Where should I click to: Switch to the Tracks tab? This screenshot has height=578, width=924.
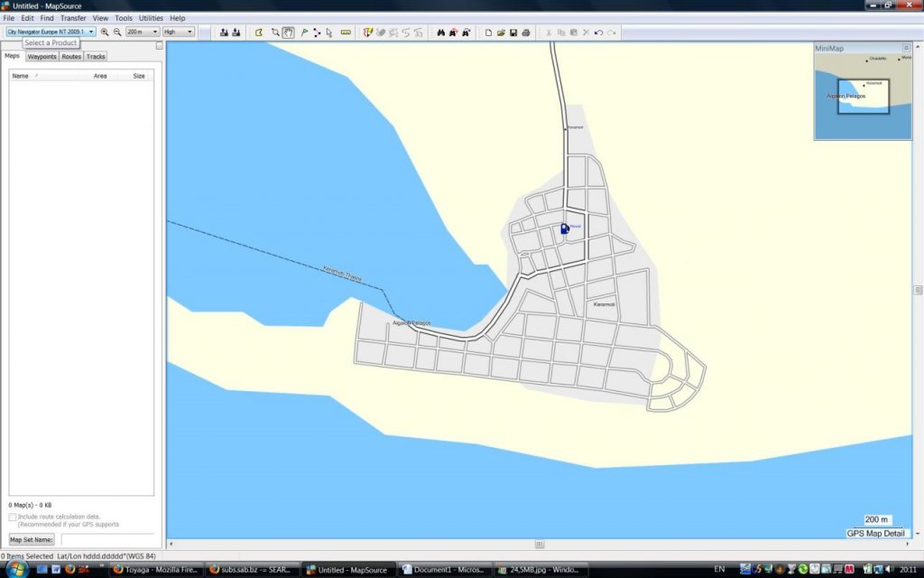point(96,56)
